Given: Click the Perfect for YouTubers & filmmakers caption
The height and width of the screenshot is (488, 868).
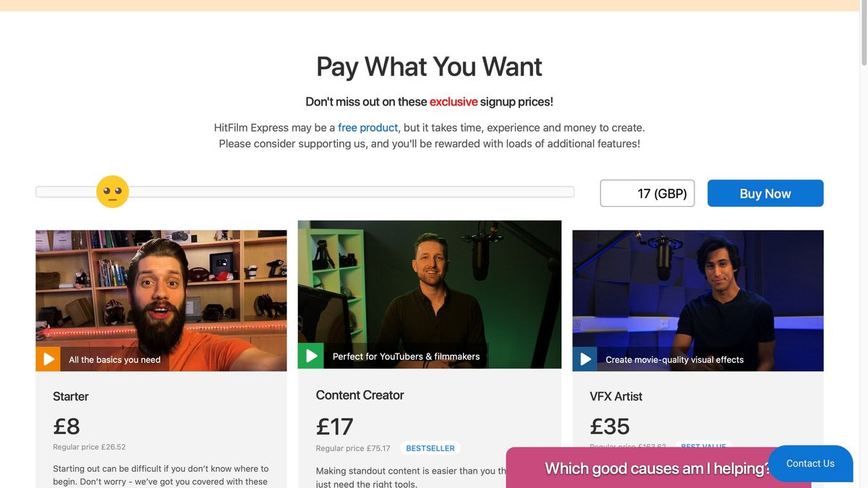Looking at the screenshot, I should (x=406, y=356).
